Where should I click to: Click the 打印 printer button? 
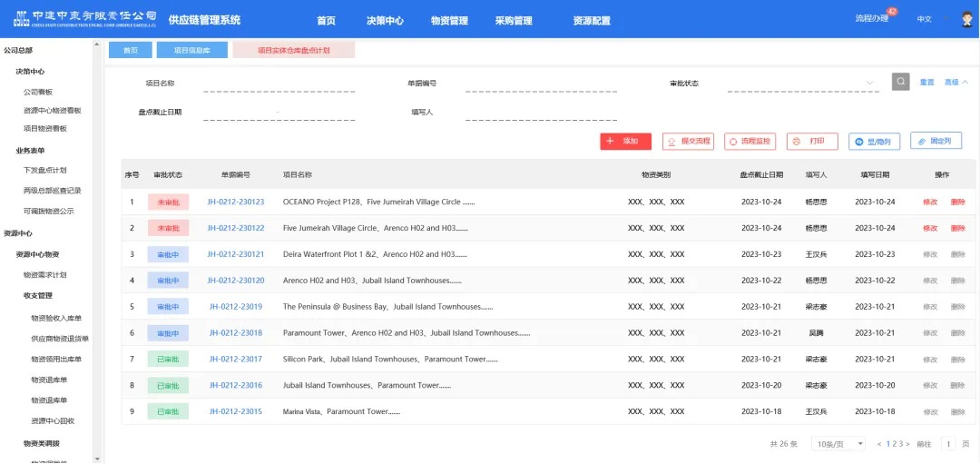812,142
